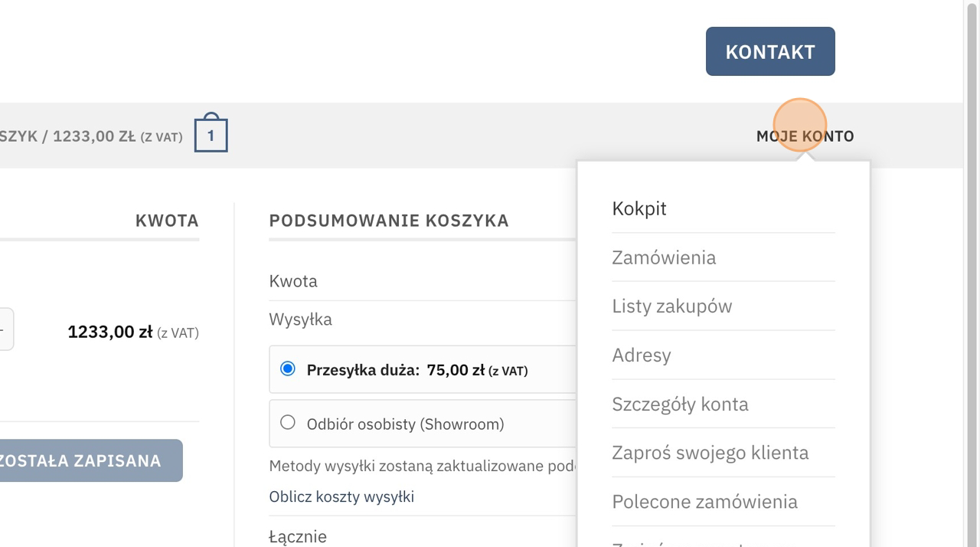
Task: Open Kokpit from account menu
Action: coord(639,208)
